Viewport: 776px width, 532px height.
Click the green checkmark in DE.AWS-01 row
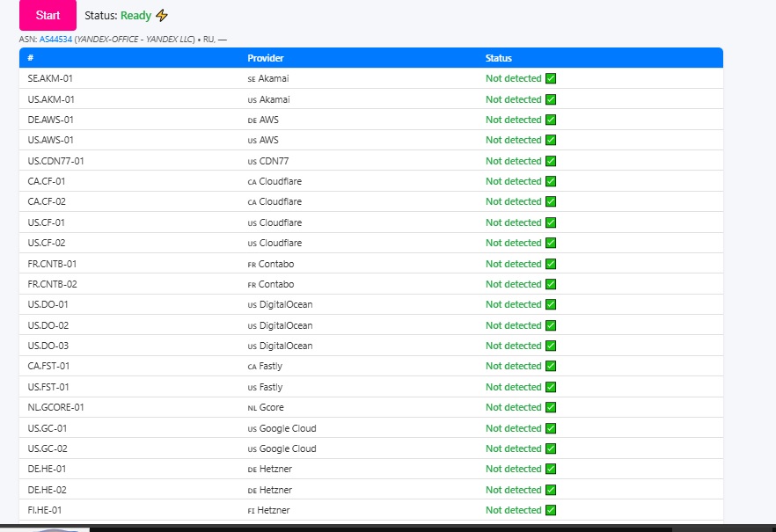551,120
